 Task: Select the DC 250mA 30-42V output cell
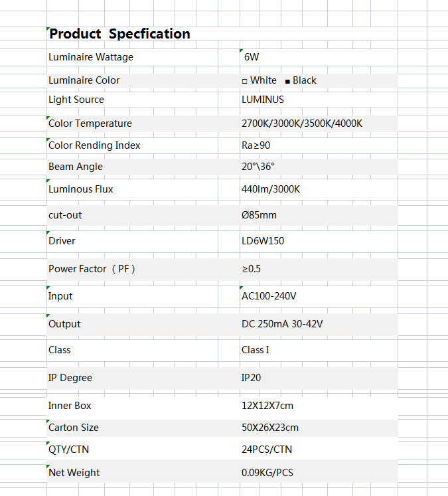[x=282, y=324]
